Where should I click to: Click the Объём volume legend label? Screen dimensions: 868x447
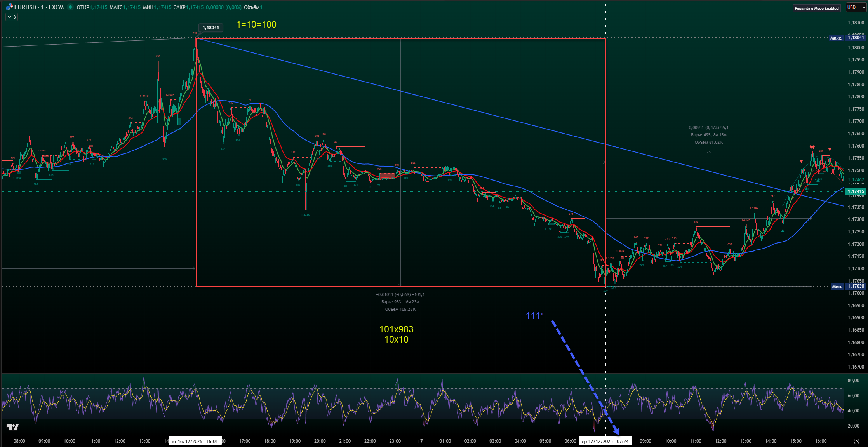(252, 7)
